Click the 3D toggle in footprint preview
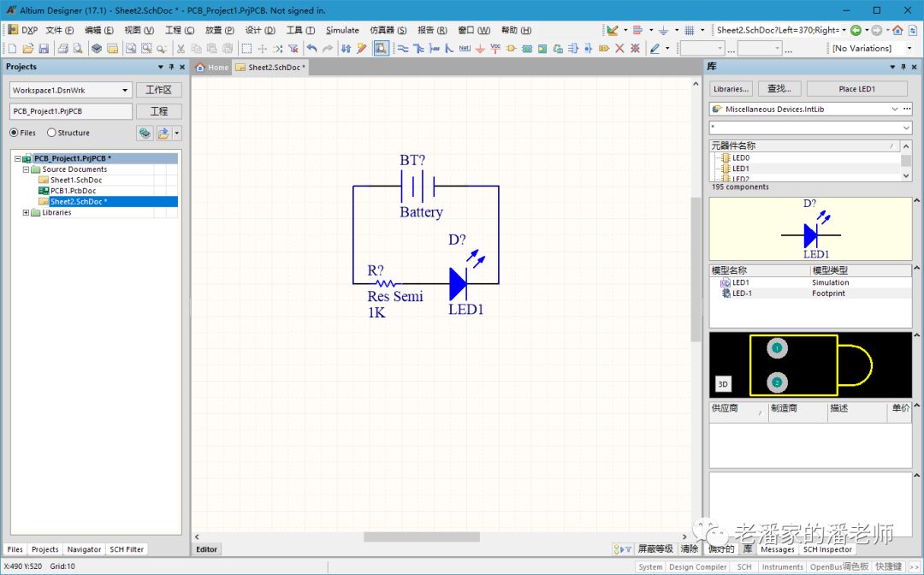The height and width of the screenshot is (575, 924). tap(723, 384)
